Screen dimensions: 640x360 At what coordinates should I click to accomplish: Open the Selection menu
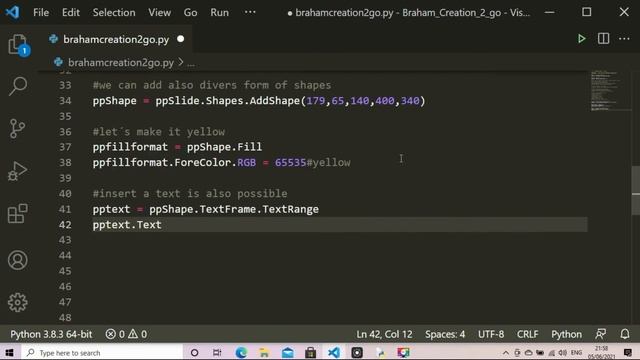(x=114, y=12)
